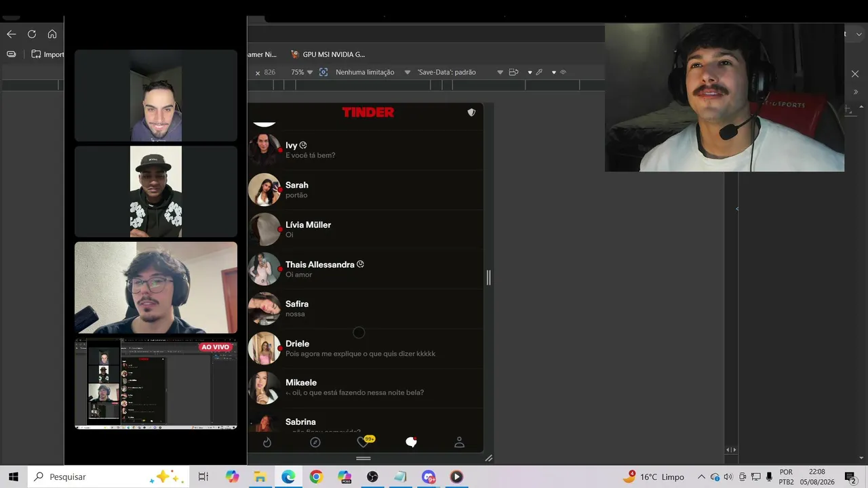Open the zoom 75% dropdown
The width and height of the screenshot is (868, 488).
click(302, 72)
